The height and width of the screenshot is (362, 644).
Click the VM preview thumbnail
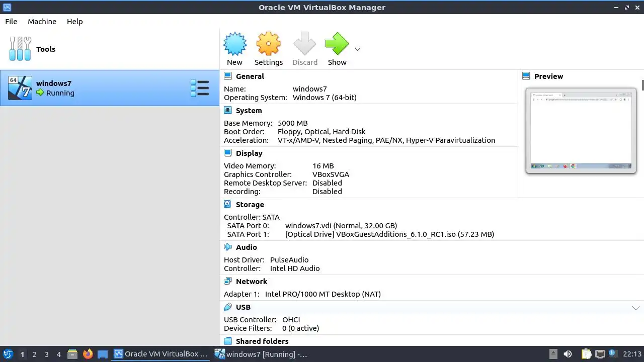581,131
